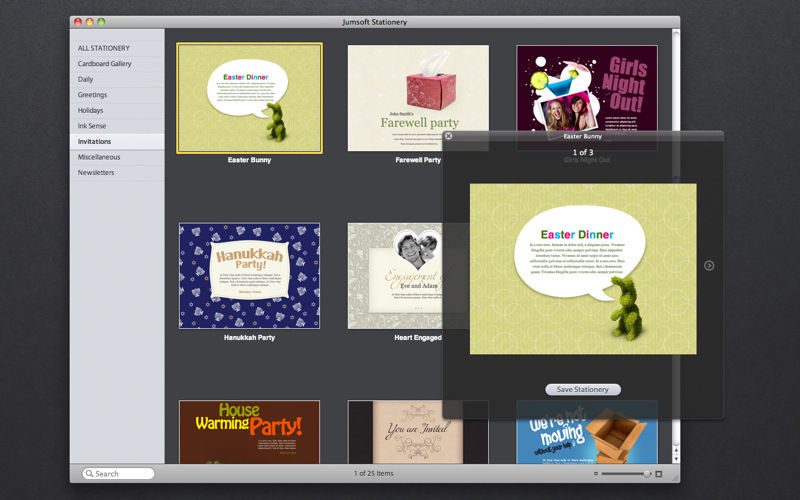The height and width of the screenshot is (500, 800).
Task: Select the Easter Bunny stationery thumbnail
Action: click(249, 98)
